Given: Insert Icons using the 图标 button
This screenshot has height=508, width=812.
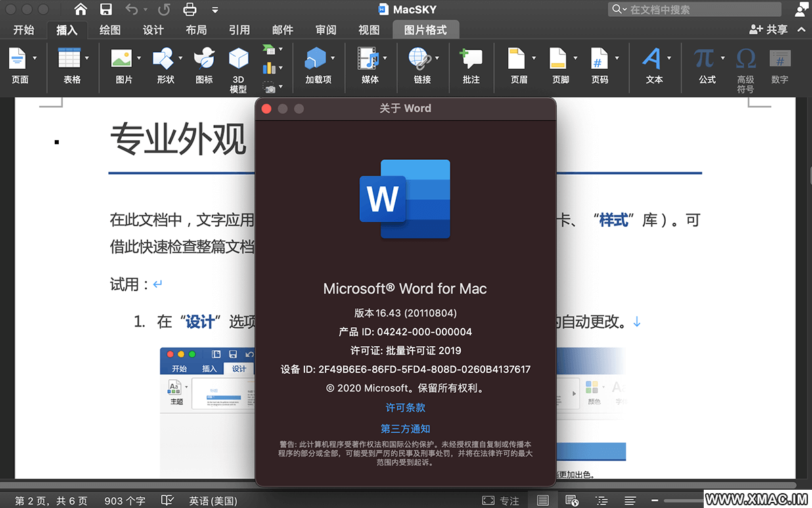Looking at the screenshot, I should point(204,59).
